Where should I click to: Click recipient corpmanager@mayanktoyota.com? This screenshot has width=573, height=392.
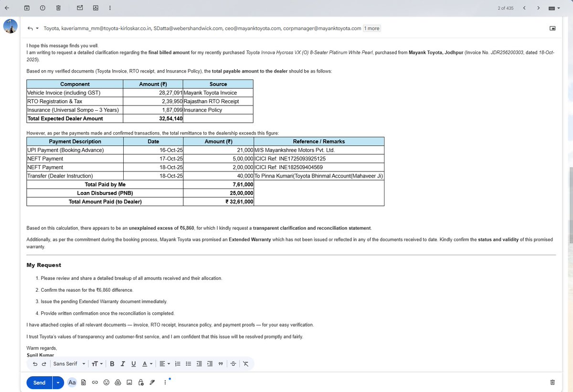pos(322,29)
